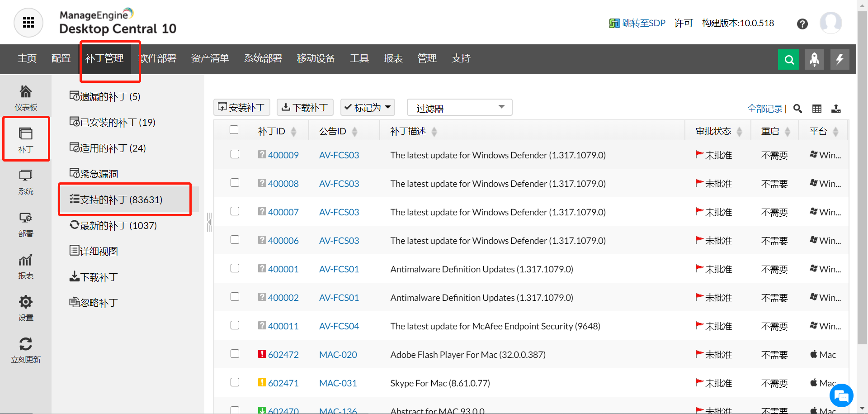Select 遗漏的补丁 (5) in the side menu
The image size is (868, 414).
105,96
